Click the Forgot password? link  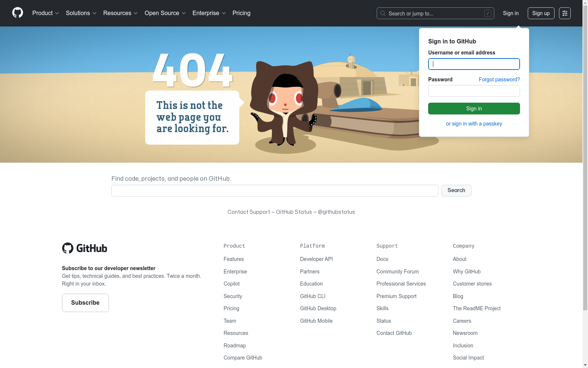coord(499,79)
